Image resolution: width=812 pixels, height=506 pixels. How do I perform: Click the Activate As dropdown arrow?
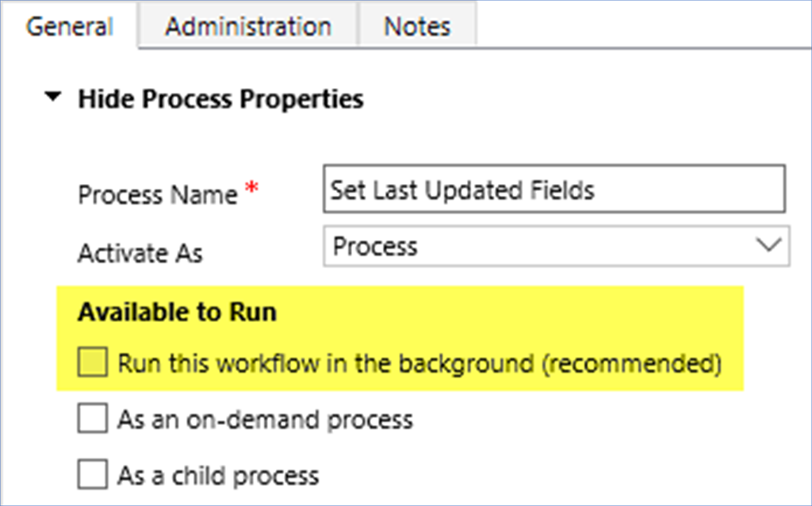tap(768, 247)
